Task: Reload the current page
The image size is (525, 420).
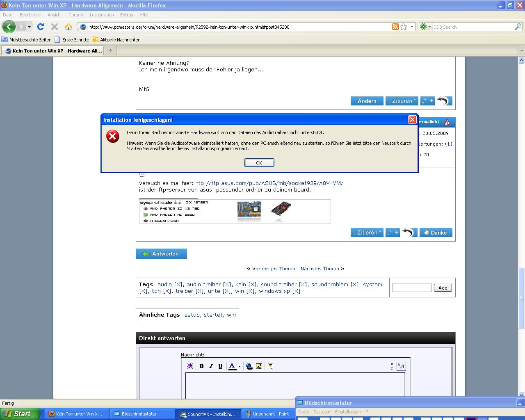Action: (40, 27)
